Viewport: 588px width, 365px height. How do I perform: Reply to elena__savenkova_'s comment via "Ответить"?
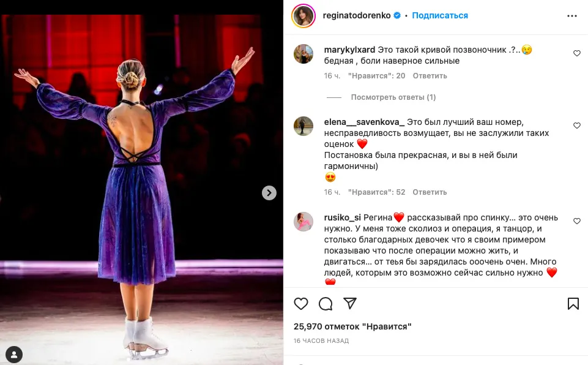pos(430,192)
